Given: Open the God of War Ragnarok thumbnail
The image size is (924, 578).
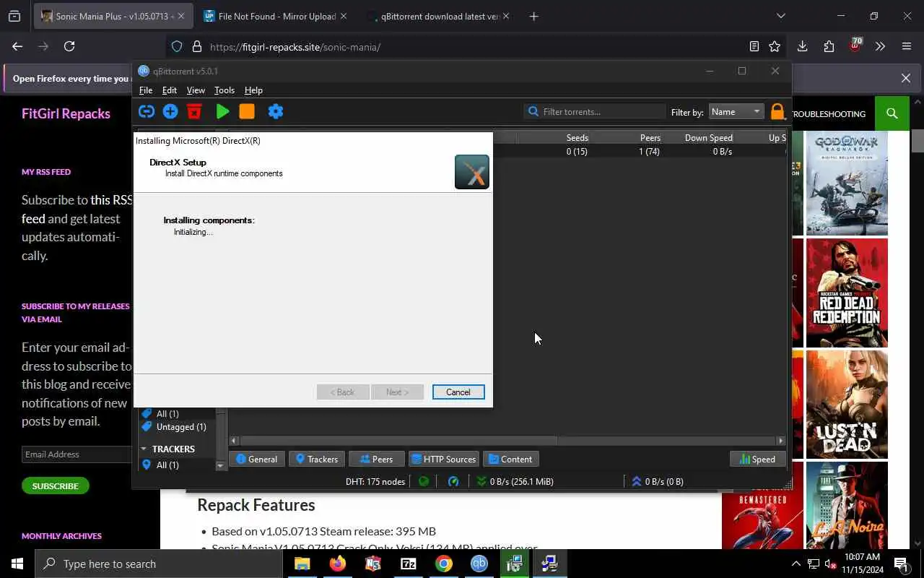Looking at the screenshot, I should point(847,183).
